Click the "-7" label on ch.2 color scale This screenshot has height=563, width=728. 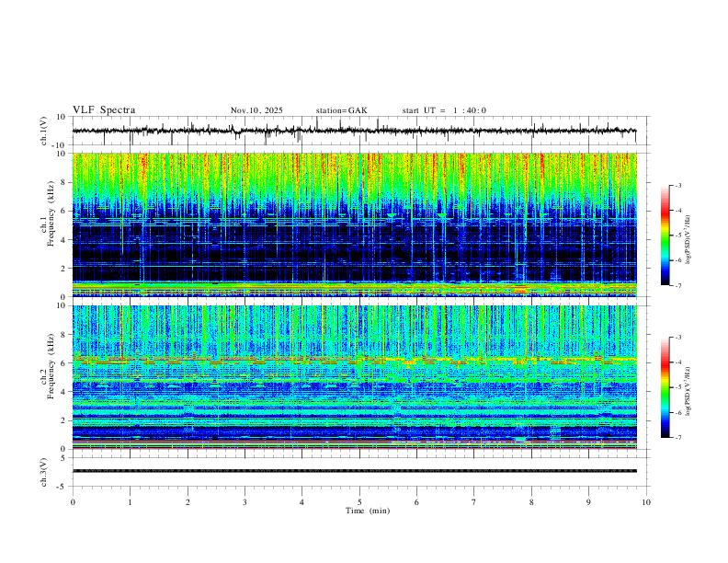point(678,438)
